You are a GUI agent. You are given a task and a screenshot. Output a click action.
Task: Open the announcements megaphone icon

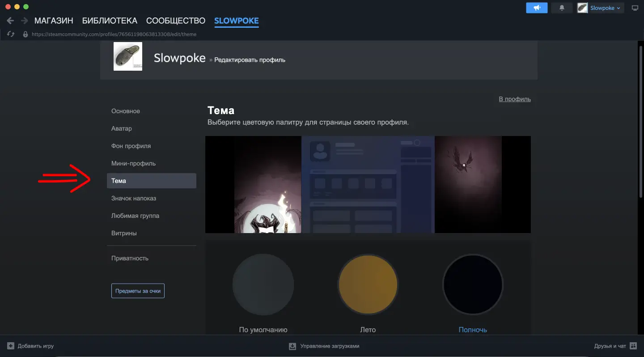click(536, 8)
